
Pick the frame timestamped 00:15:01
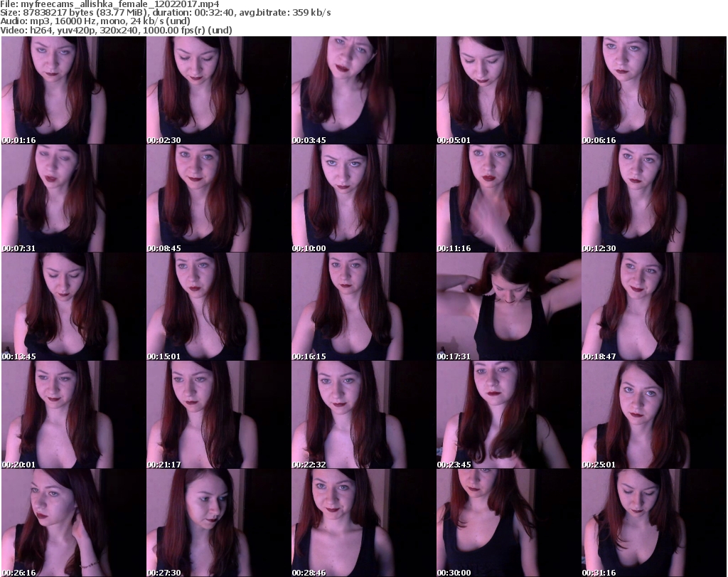(x=219, y=307)
